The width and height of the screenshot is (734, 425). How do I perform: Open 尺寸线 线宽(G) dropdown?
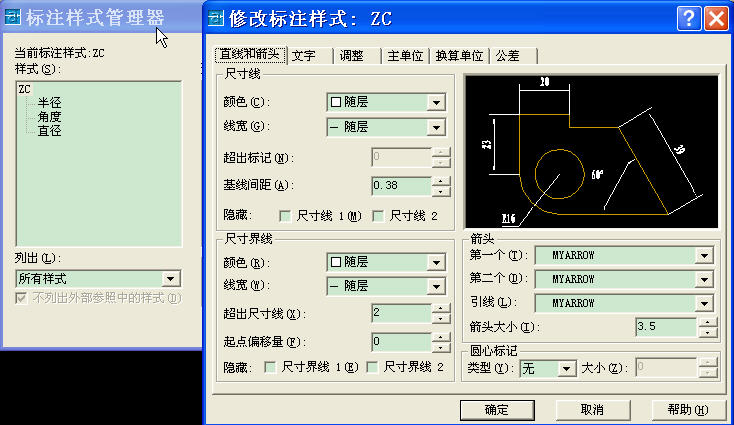(436, 127)
